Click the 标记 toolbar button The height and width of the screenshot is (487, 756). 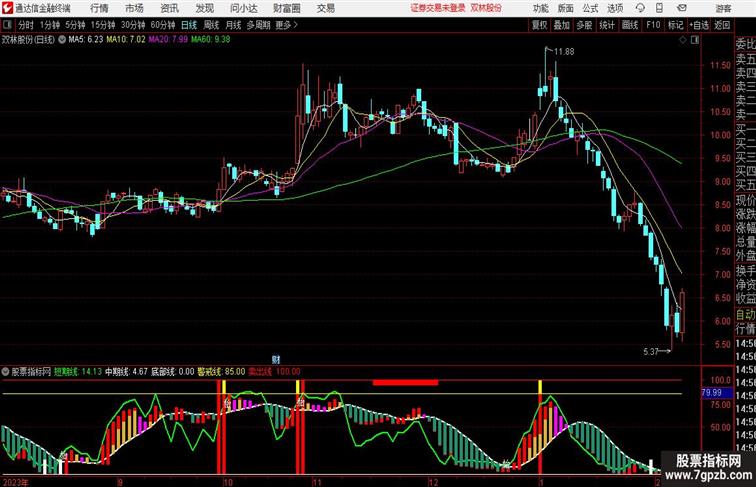pyautogui.click(x=675, y=25)
